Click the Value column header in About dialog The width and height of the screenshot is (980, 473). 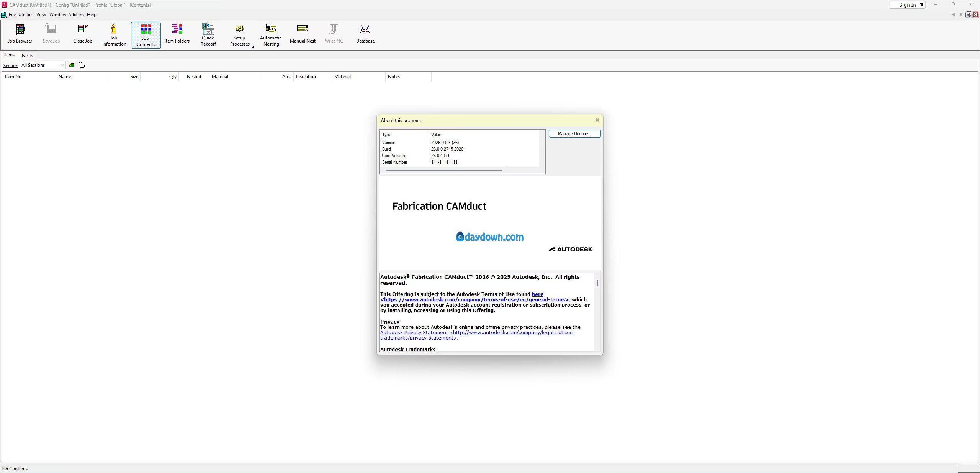484,135
